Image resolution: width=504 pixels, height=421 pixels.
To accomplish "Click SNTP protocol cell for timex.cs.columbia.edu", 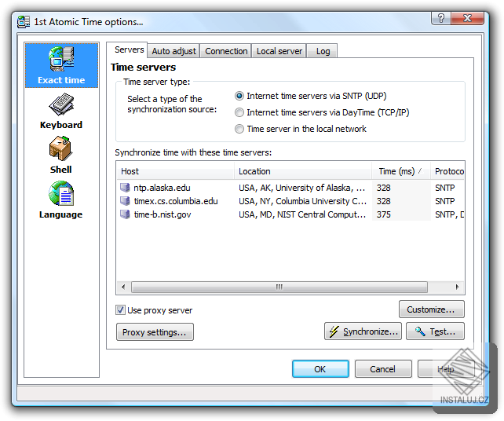I will (x=445, y=201).
